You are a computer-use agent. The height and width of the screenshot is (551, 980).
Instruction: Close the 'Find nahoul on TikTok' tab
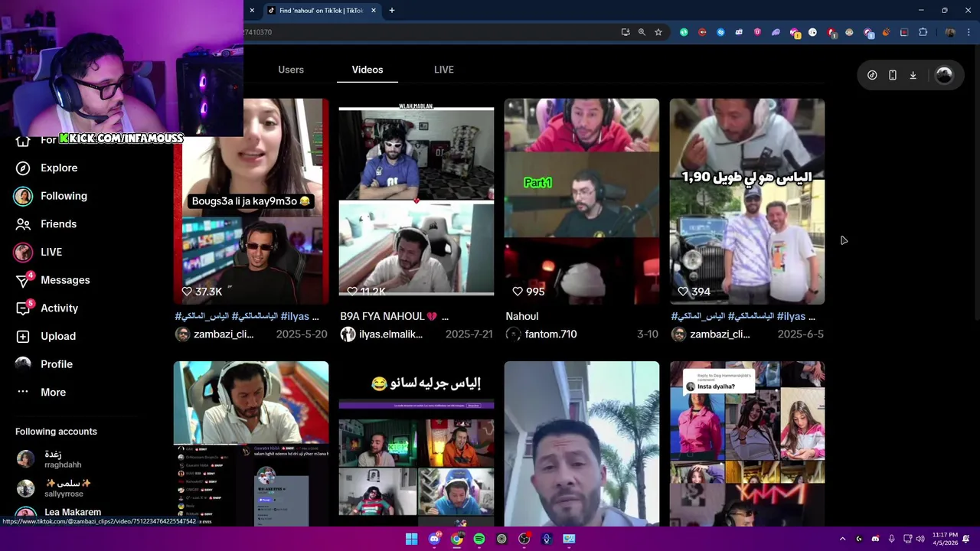[374, 10]
